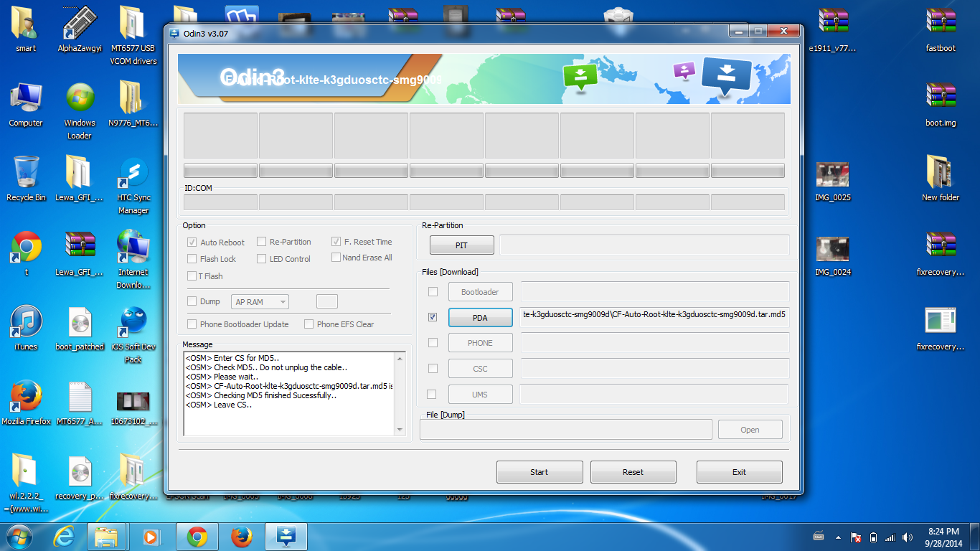The height and width of the screenshot is (551, 980).
Task: Click the PDA file button
Action: click(x=480, y=317)
